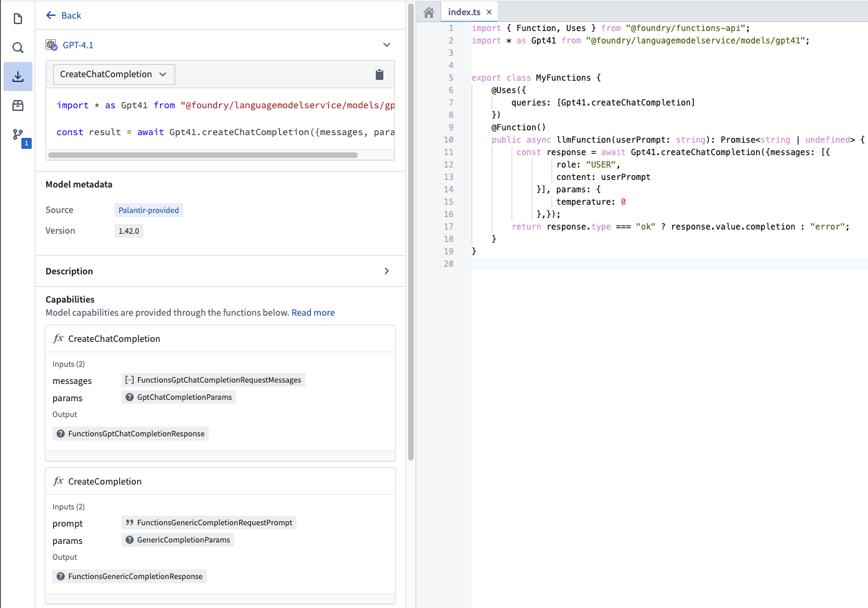Click the 'Capabilities' heading

[70, 299]
